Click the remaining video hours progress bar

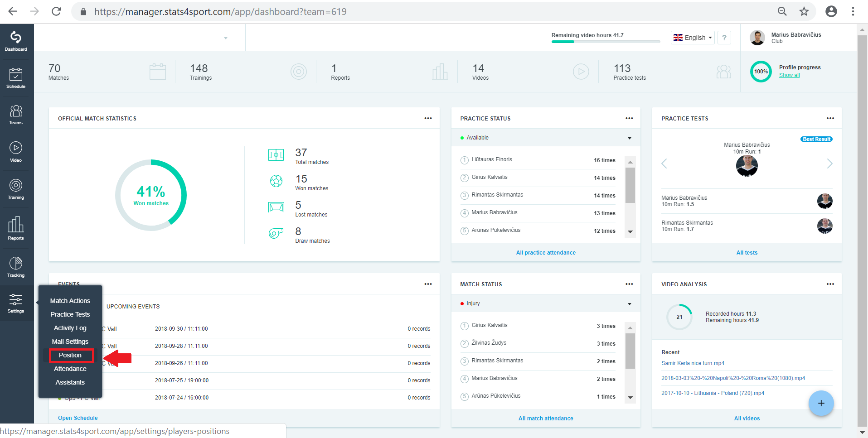[606, 42]
